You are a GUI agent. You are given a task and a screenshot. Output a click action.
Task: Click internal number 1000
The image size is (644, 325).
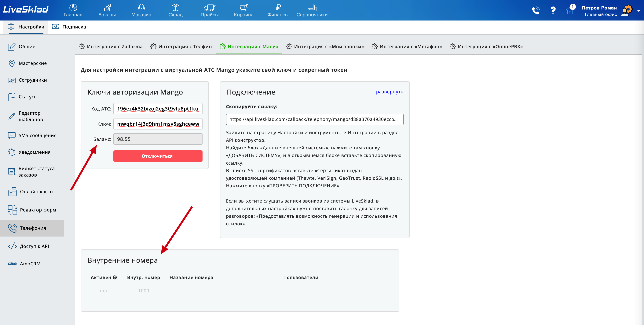(144, 291)
